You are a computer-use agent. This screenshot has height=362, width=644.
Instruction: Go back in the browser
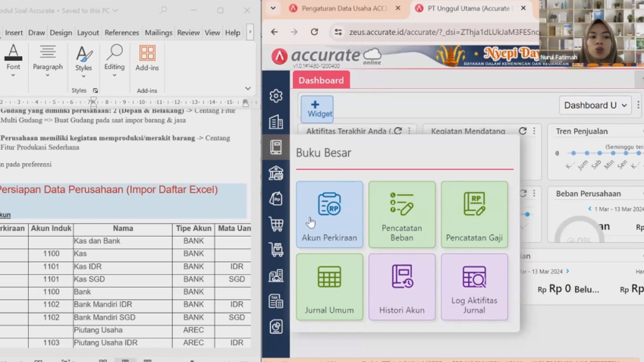(x=275, y=32)
